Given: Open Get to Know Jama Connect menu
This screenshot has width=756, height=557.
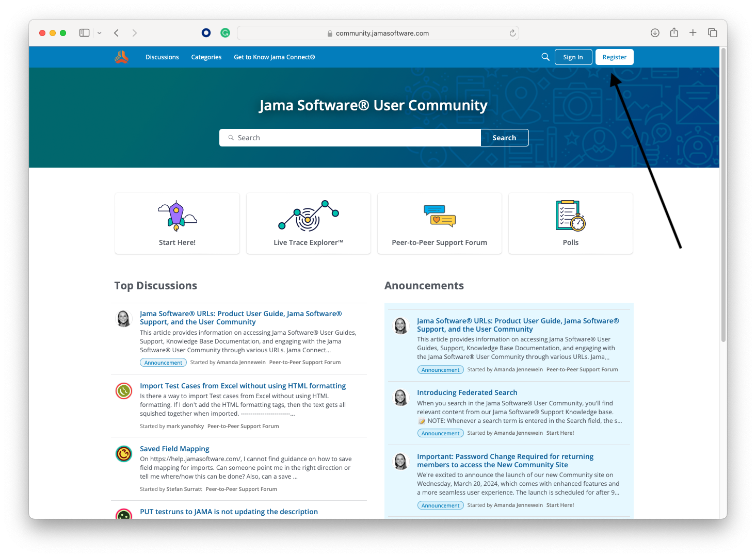Looking at the screenshot, I should [x=275, y=57].
